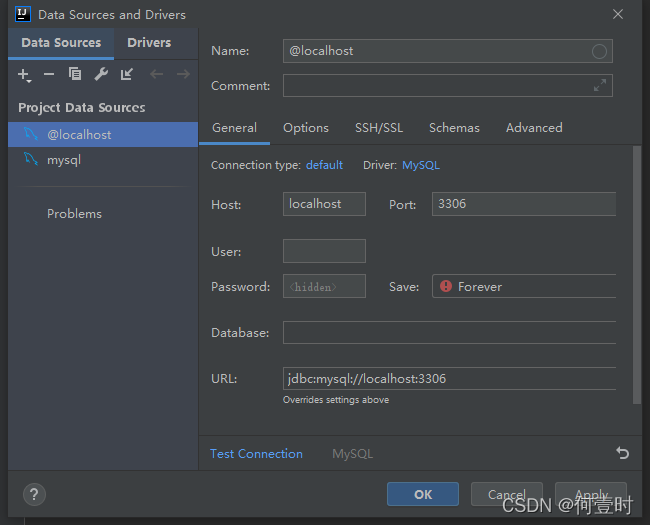
Task: Open help with the question mark button
Action: click(x=34, y=494)
